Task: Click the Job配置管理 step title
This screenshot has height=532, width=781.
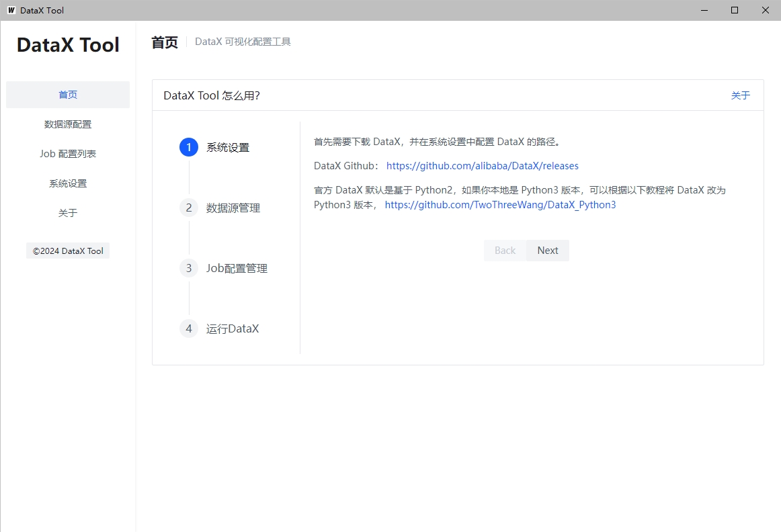Action: 237,268
